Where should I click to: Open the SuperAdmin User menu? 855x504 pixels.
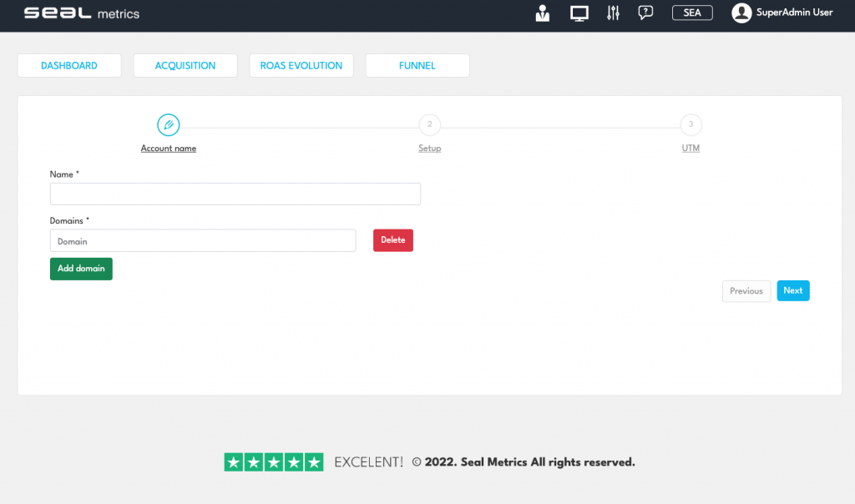coord(794,13)
